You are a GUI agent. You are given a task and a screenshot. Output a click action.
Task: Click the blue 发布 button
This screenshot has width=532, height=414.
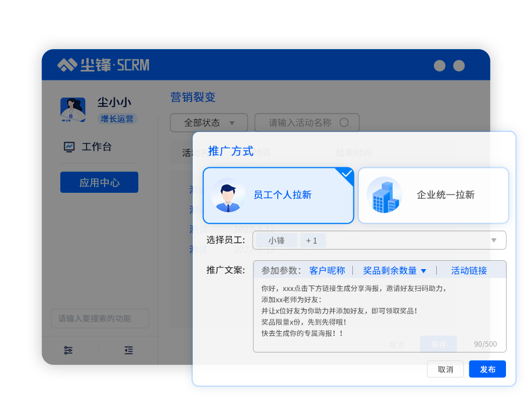point(488,369)
